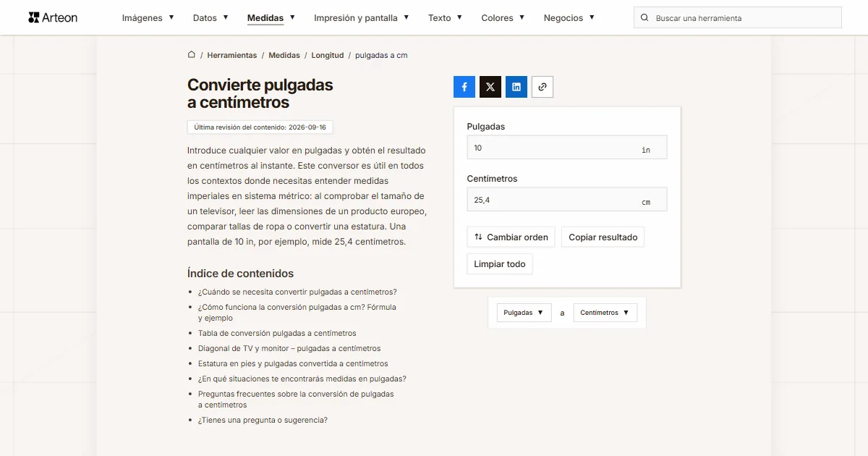The width and height of the screenshot is (868, 456).
Task: Jump to ¿Cómo funciona la conversión section
Action: tap(297, 313)
